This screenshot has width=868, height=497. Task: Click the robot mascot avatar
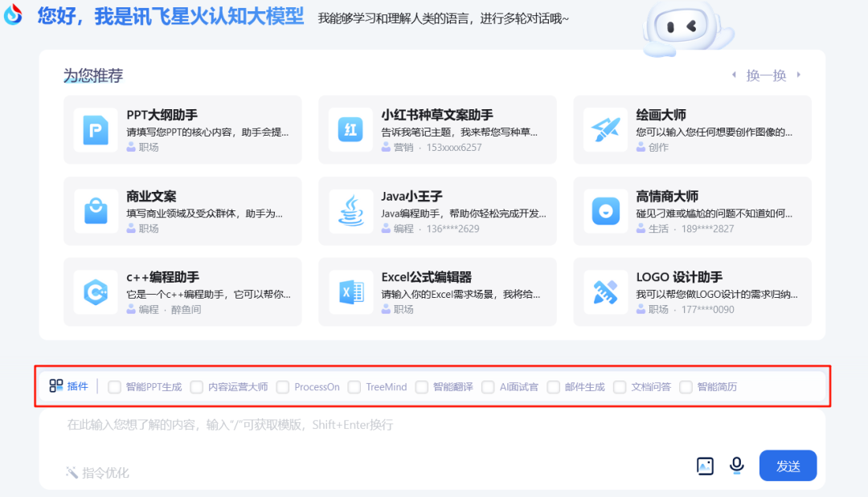tap(687, 27)
